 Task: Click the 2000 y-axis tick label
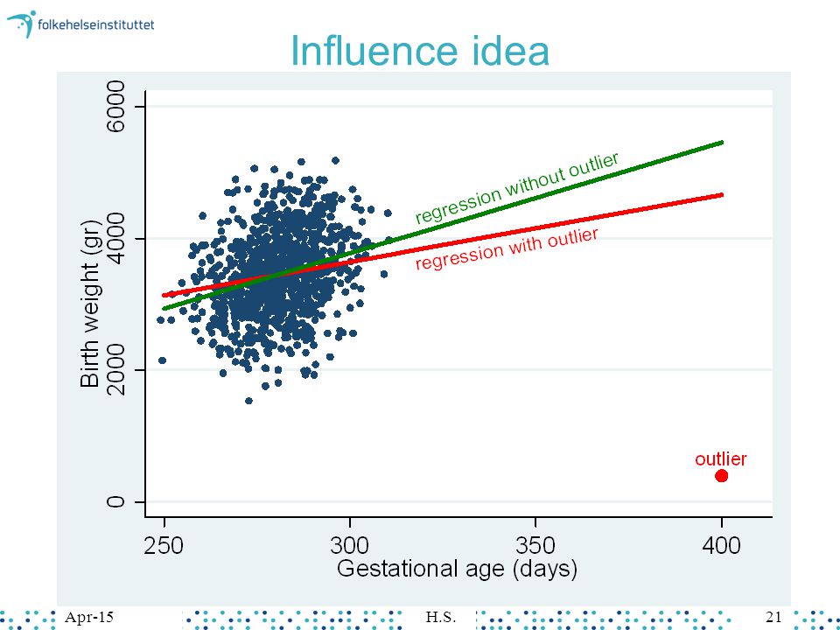[x=115, y=369]
